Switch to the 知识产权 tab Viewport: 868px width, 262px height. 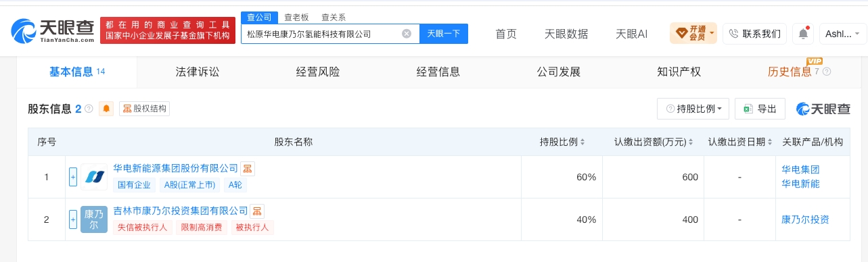[679, 72]
